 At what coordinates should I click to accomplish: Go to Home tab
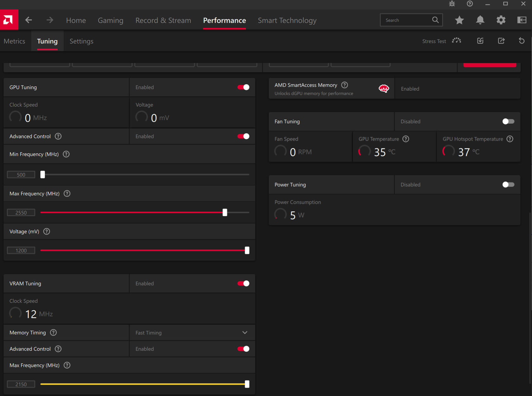76,20
